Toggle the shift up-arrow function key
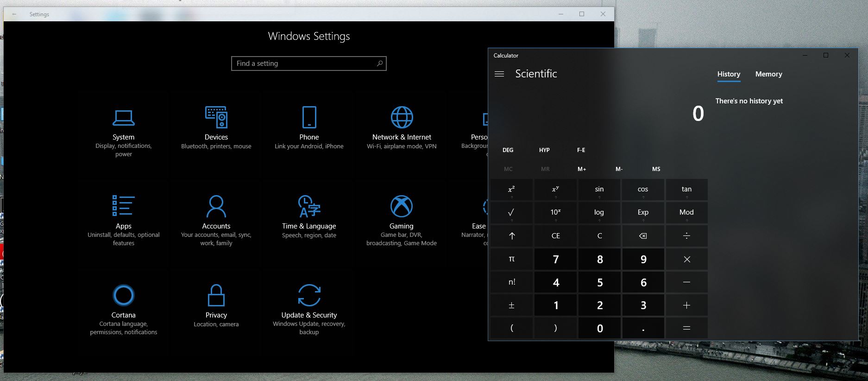The height and width of the screenshot is (381, 868). 512,236
